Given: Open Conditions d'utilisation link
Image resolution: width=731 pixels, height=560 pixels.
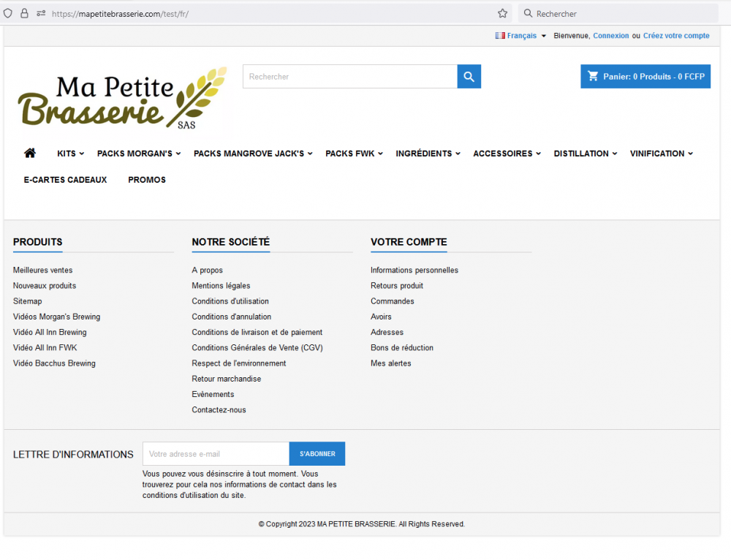Looking at the screenshot, I should [230, 301].
